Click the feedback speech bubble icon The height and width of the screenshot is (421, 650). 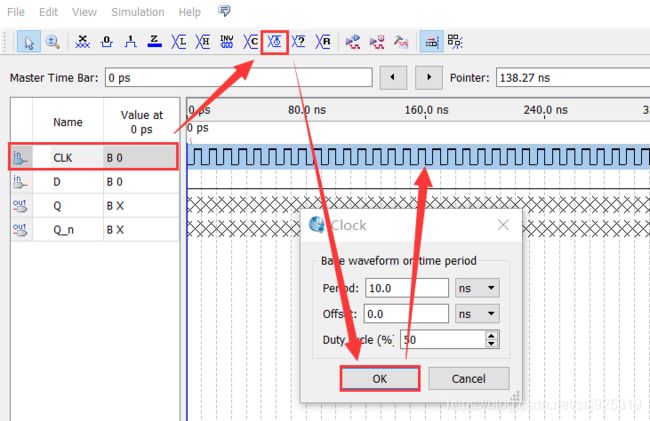click(224, 11)
